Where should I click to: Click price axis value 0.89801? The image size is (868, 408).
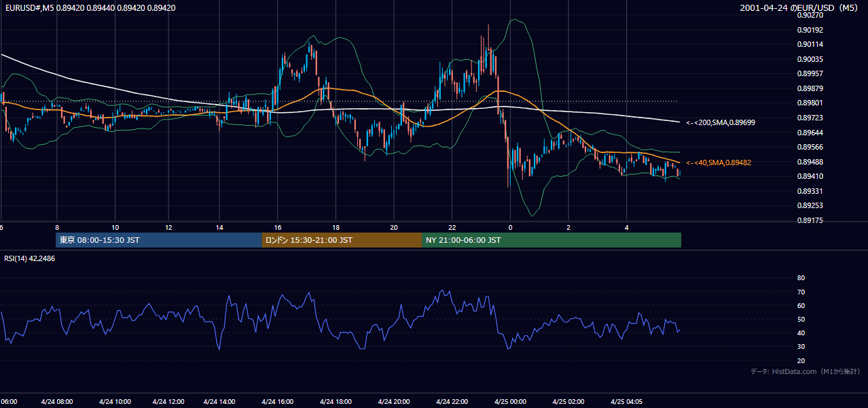pyautogui.click(x=810, y=103)
